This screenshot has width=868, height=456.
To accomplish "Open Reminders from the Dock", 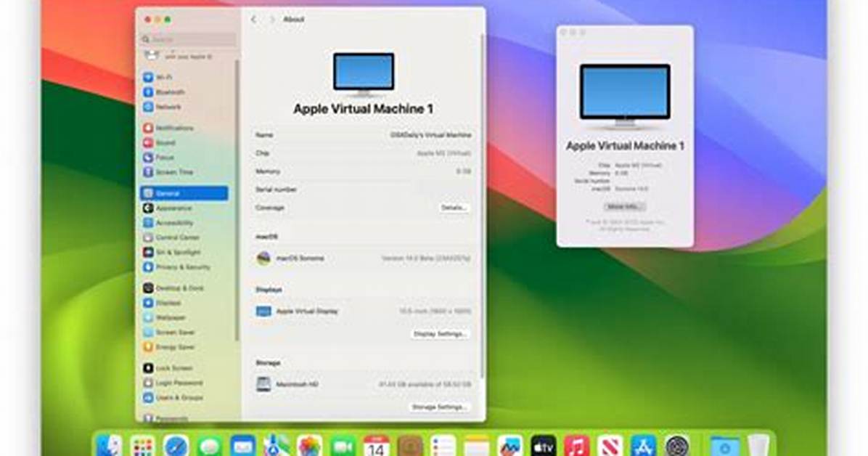I will click(x=443, y=446).
